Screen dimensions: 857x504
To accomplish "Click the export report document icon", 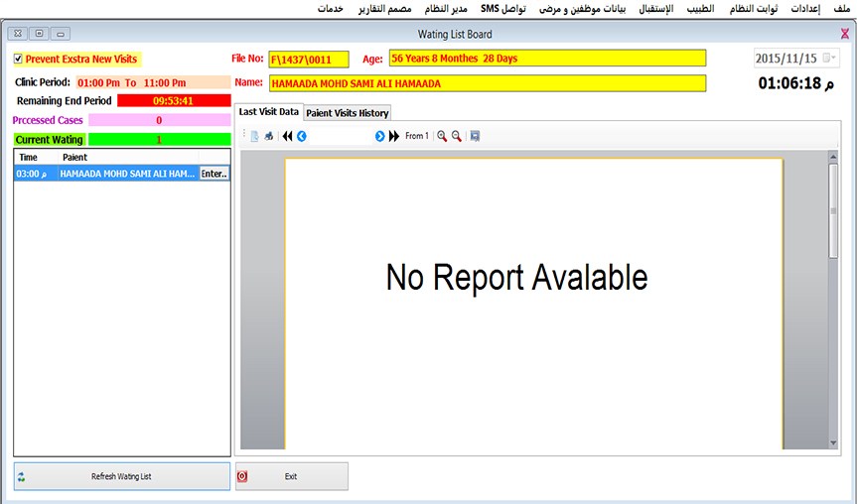I will [x=254, y=136].
